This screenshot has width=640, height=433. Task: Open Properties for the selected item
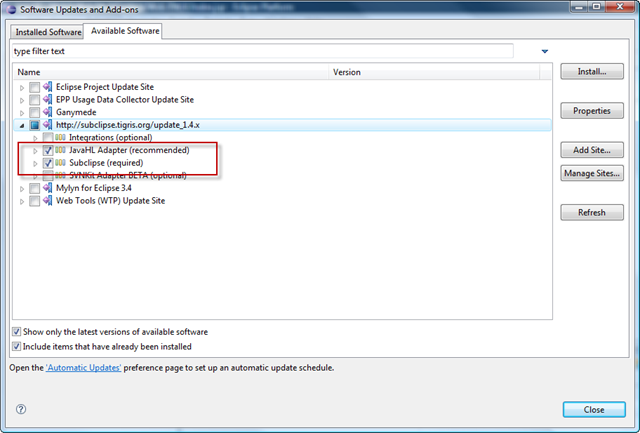tap(592, 111)
